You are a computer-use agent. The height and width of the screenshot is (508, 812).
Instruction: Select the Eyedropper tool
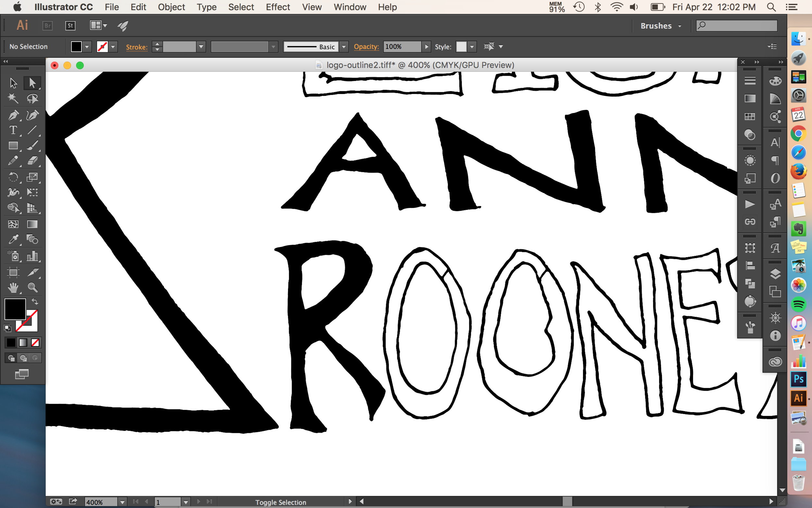click(x=13, y=240)
